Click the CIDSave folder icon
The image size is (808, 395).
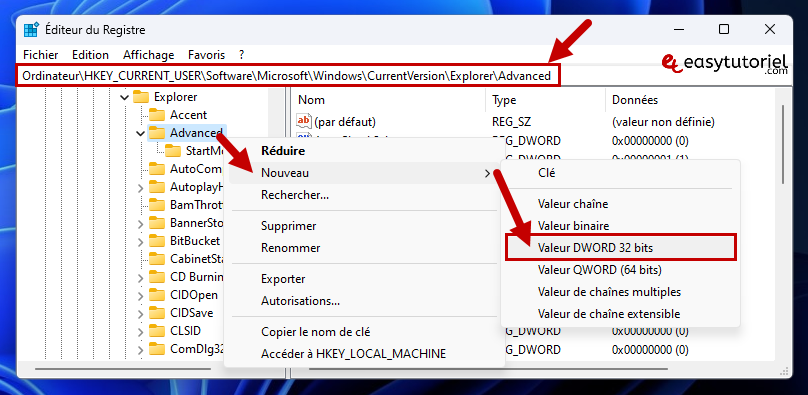pos(156,313)
